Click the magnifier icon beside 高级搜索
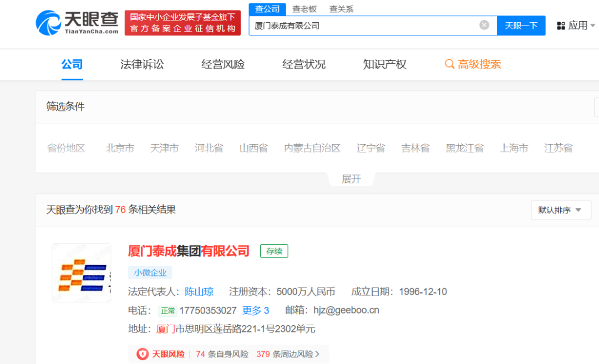This screenshot has height=364, width=599. click(449, 64)
